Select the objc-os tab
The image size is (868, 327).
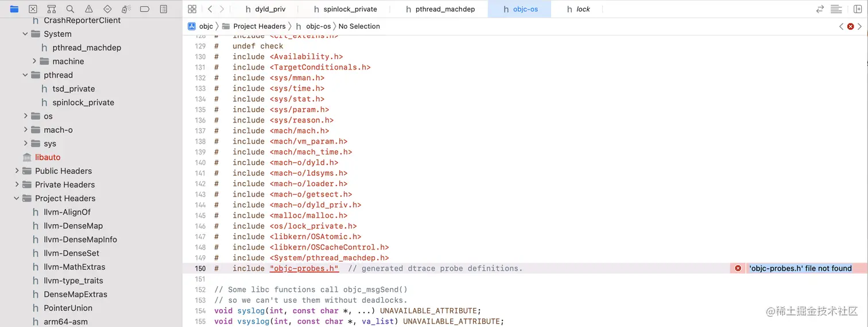pos(521,9)
